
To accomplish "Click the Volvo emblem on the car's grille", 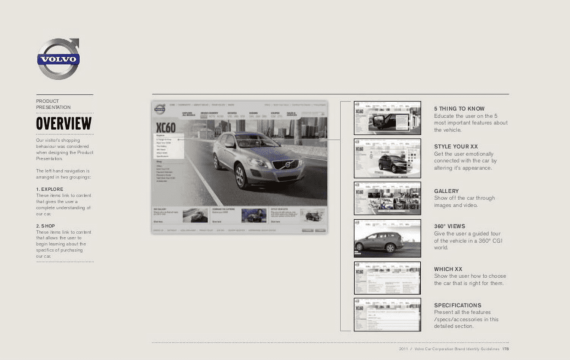I will pos(288,165).
